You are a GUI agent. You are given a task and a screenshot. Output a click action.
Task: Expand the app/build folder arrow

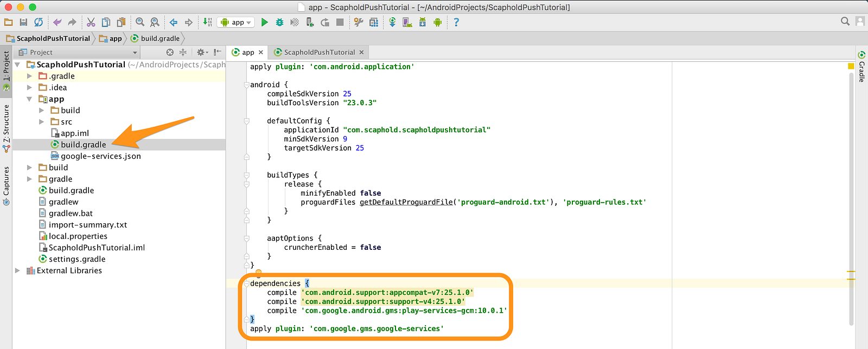pyautogui.click(x=41, y=110)
